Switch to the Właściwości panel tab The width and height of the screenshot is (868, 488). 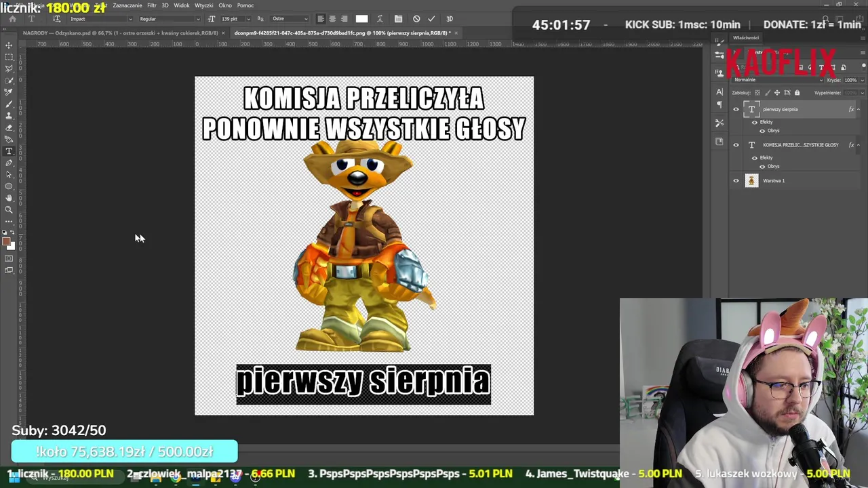(746, 38)
